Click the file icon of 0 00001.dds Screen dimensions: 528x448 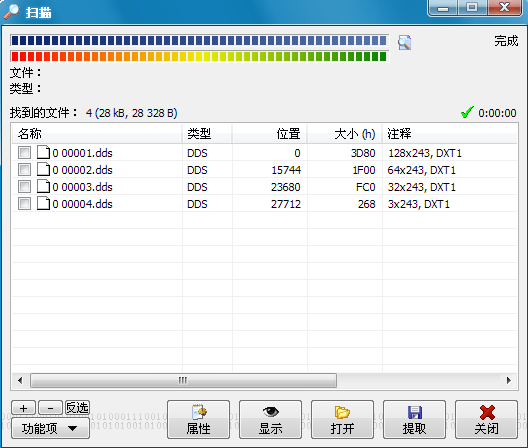click(x=43, y=153)
